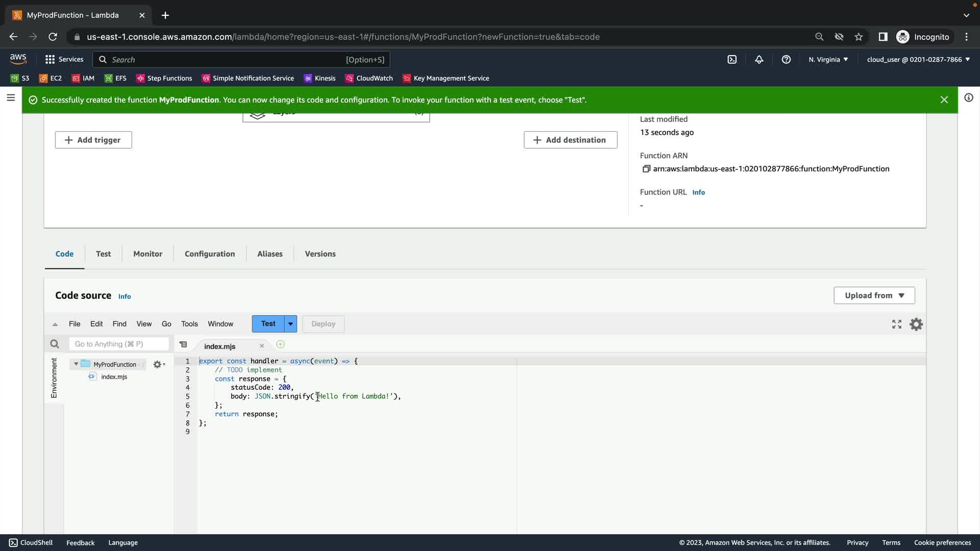Open AWS CloudShell icon in top navigation

click(732, 60)
